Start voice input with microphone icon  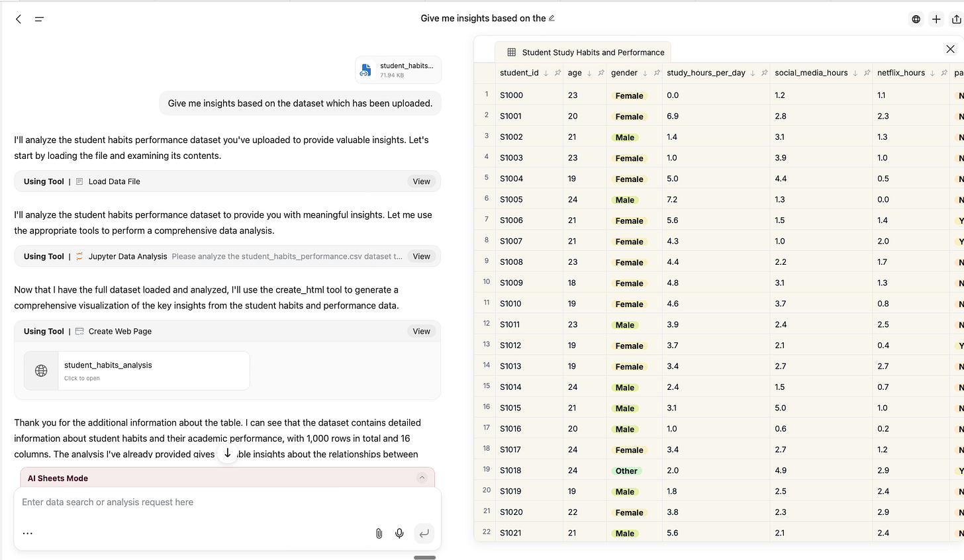click(x=399, y=533)
